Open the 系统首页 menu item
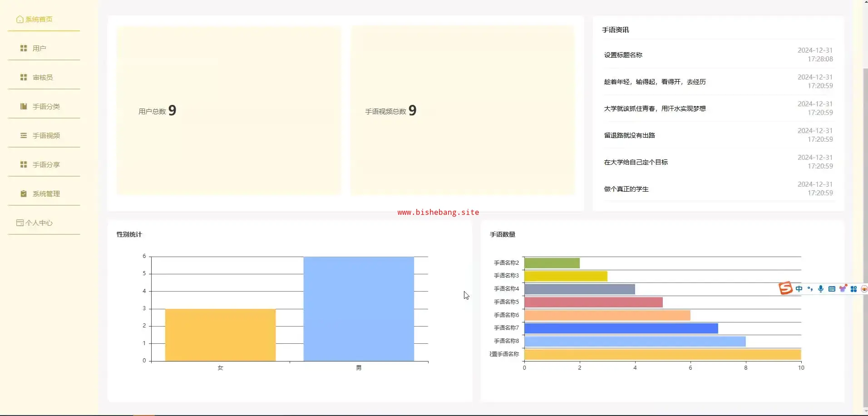Screen dimensions: 868x416 pos(44,20)
